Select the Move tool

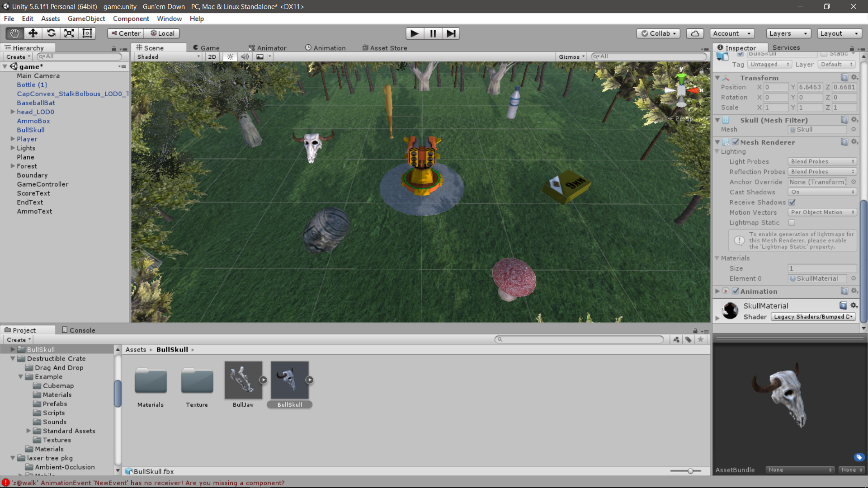pyautogui.click(x=33, y=33)
